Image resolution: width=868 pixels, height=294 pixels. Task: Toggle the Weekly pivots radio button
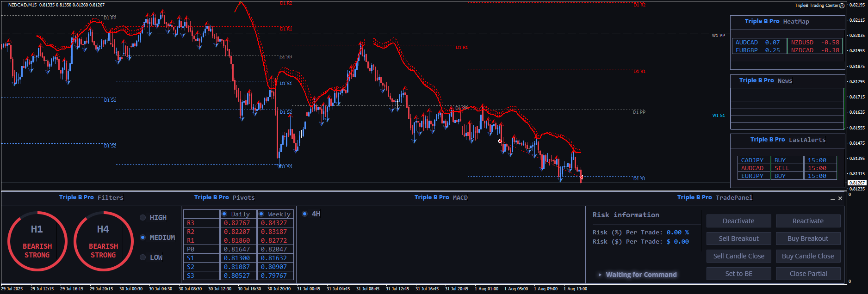coord(261,214)
